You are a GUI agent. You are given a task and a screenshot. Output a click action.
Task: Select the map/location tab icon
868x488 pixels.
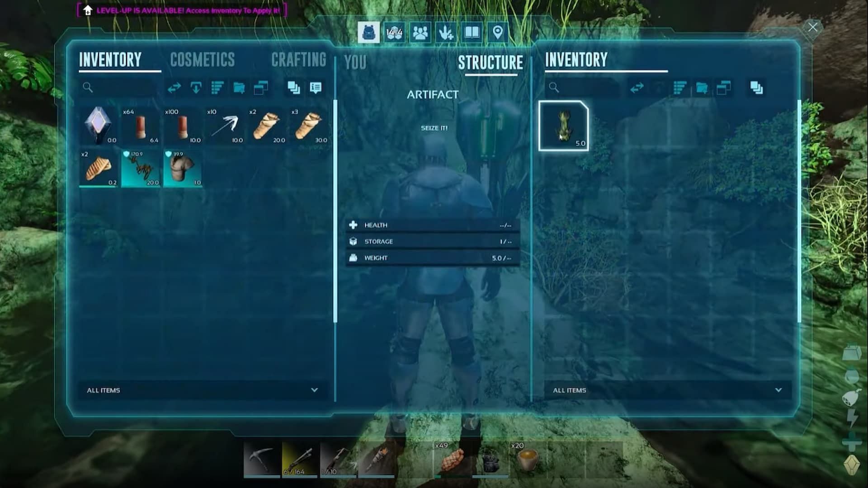[498, 32]
